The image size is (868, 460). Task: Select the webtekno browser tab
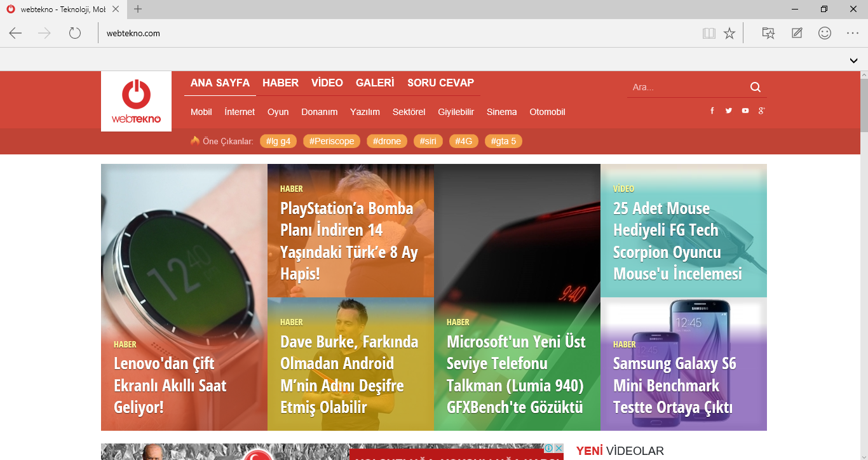pos(64,9)
